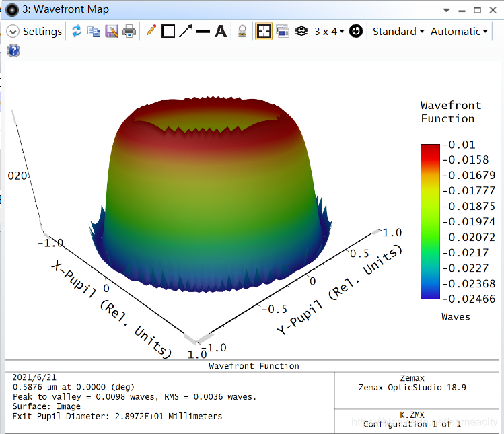The image size is (504, 434).
Task: Click the K.ZMX file name
Action: point(412,415)
